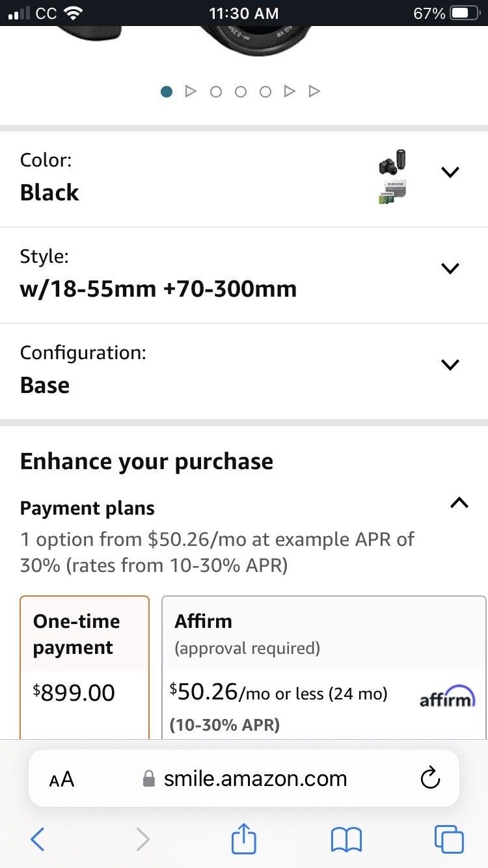Show open tabs overview icon
The image size is (488, 868).
coord(449,839)
